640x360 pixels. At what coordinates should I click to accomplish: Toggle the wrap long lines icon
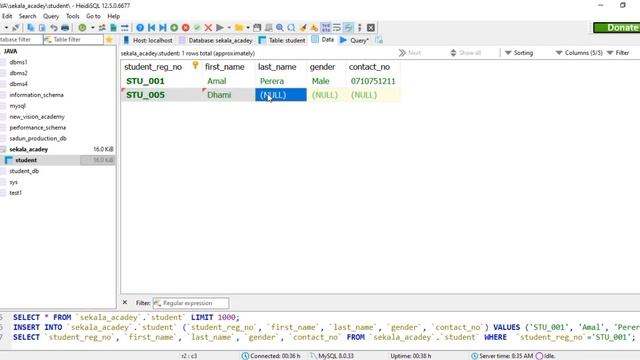click(337, 28)
